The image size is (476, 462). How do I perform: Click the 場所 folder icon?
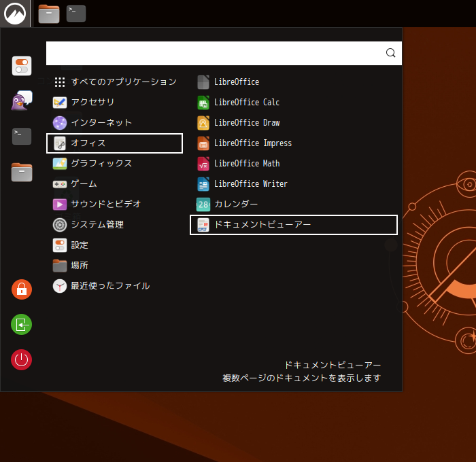coord(60,266)
